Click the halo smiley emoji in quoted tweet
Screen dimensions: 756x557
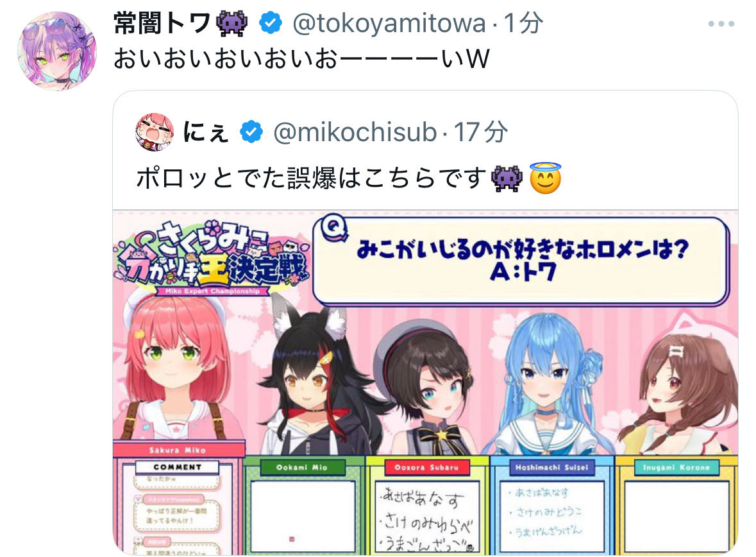(x=545, y=178)
